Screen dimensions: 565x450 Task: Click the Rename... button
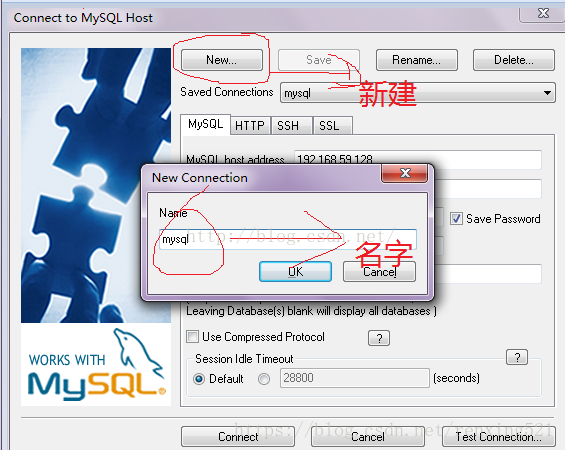click(x=417, y=60)
